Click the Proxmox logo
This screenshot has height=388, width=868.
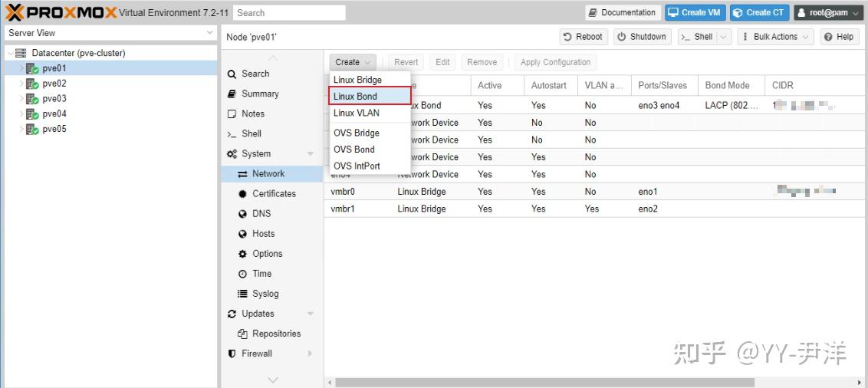(61, 12)
